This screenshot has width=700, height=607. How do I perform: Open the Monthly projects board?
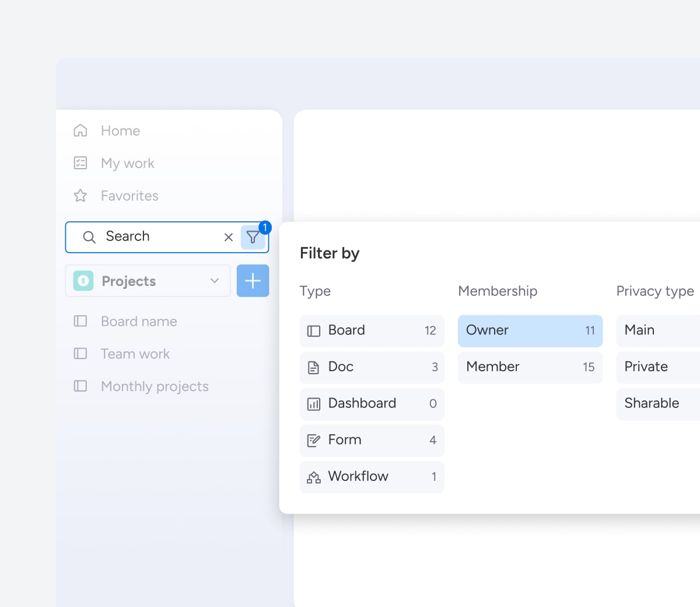point(155,386)
